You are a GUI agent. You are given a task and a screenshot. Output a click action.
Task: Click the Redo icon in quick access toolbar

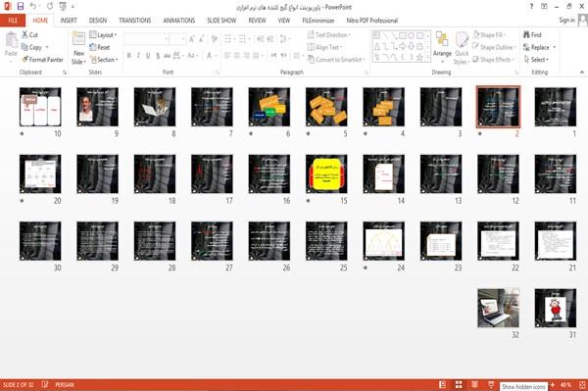coord(50,7)
